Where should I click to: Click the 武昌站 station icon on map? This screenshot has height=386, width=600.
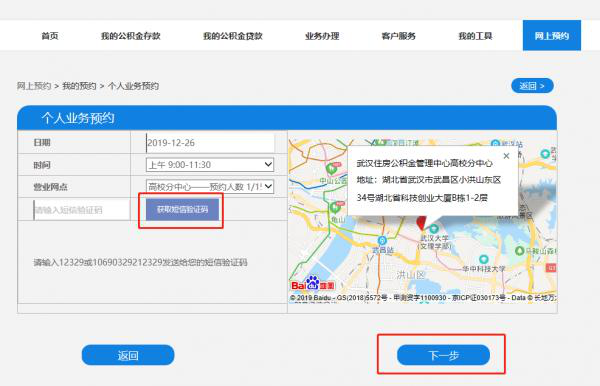pos(382,240)
